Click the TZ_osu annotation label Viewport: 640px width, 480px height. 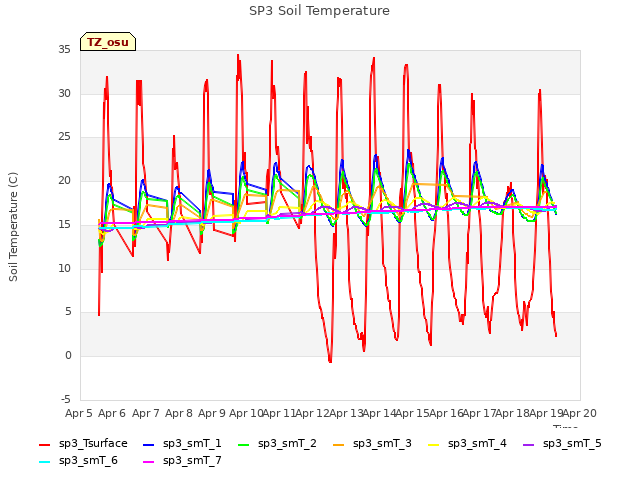coord(108,42)
